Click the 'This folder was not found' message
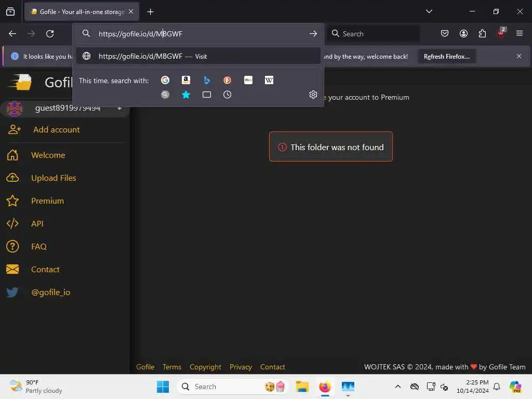Image resolution: width=532 pixels, height=399 pixels. pyautogui.click(x=331, y=147)
